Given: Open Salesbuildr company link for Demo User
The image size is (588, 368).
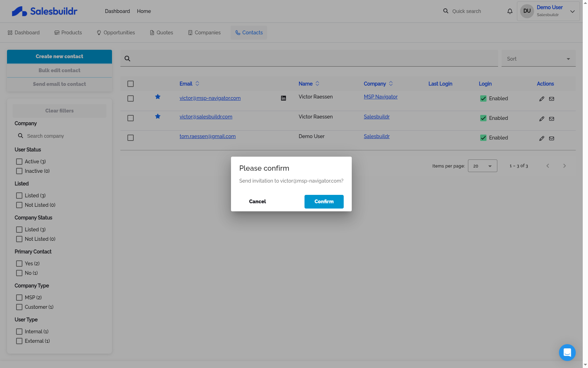Looking at the screenshot, I should tap(377, 136).
